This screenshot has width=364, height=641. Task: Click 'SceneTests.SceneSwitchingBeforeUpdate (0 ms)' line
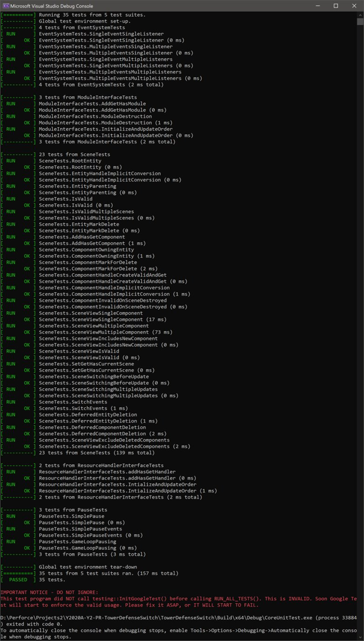[104, 383]
